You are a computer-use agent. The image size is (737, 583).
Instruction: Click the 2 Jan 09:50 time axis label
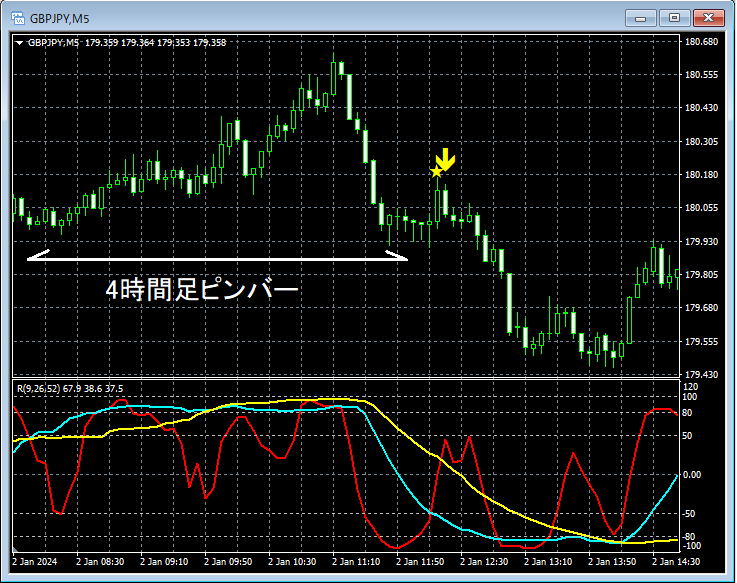pos(228,562)
